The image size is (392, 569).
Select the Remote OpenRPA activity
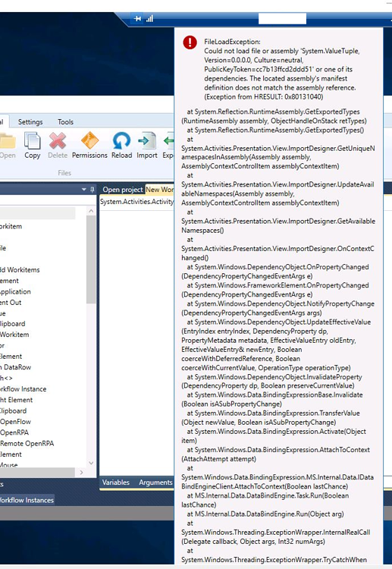coord(27,444)
